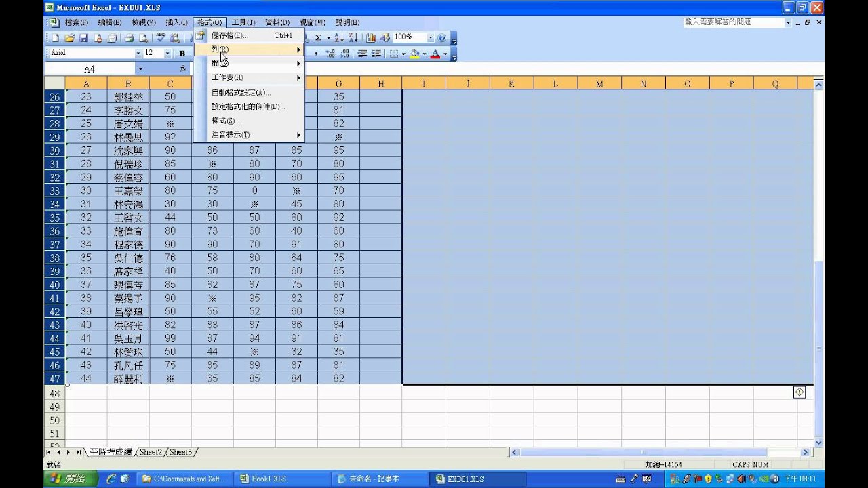Switch to the Sheet3 tab

(x=180, y=452)
